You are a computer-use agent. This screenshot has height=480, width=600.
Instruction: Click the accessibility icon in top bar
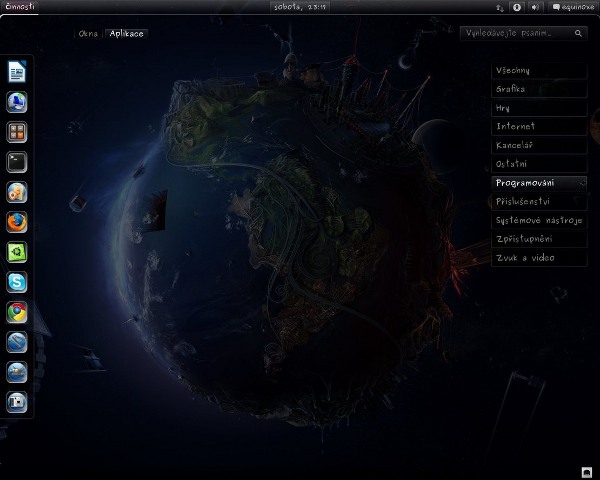point(517,7)
